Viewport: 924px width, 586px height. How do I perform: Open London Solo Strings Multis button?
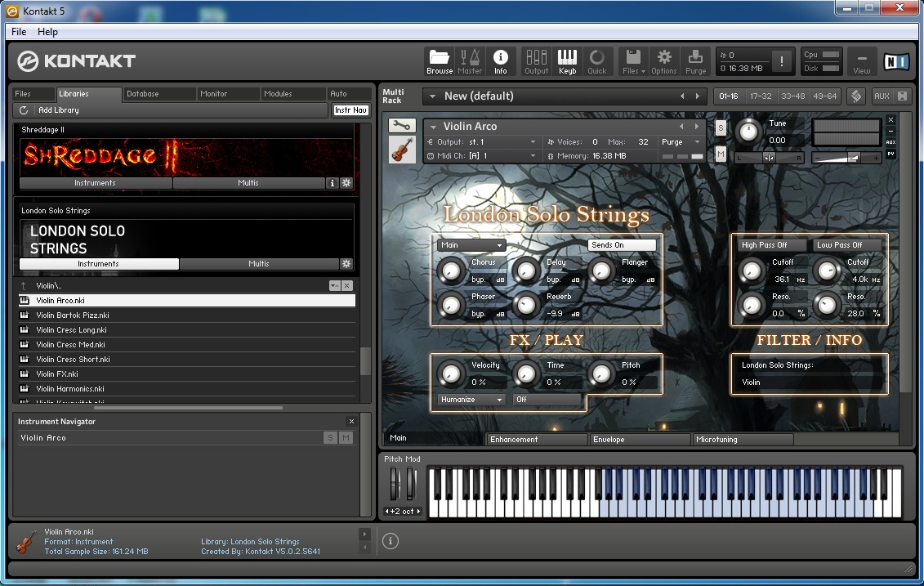click(259, 263)
